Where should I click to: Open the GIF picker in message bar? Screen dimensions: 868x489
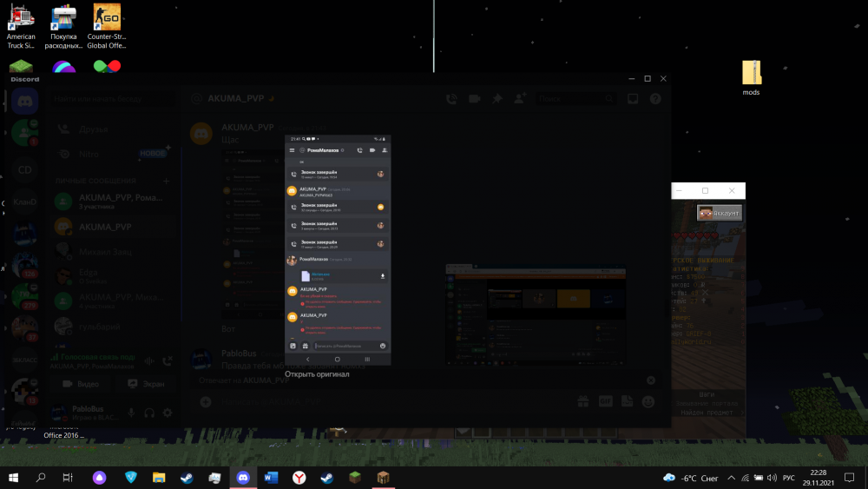point(605,401)
